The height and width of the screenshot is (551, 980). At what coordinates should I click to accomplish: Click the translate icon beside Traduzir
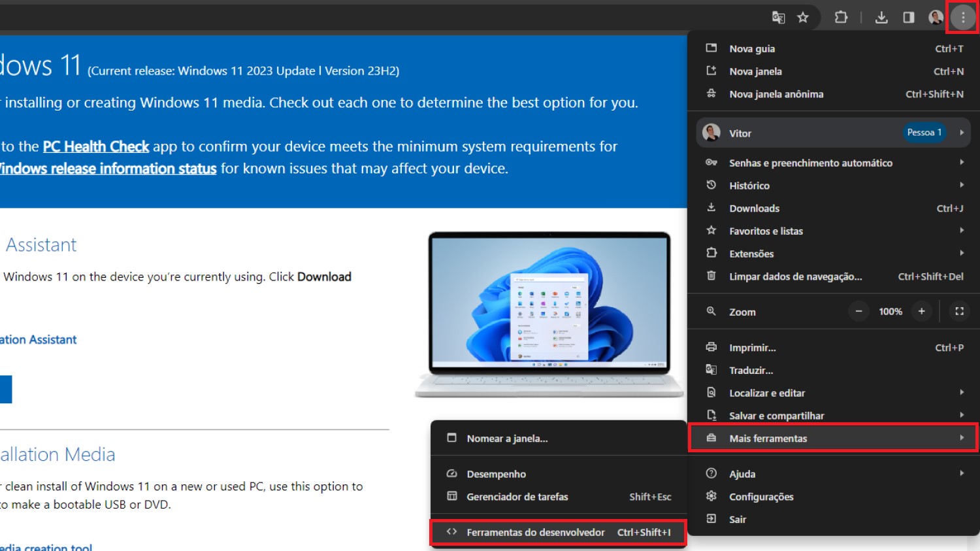pos(711,369)
